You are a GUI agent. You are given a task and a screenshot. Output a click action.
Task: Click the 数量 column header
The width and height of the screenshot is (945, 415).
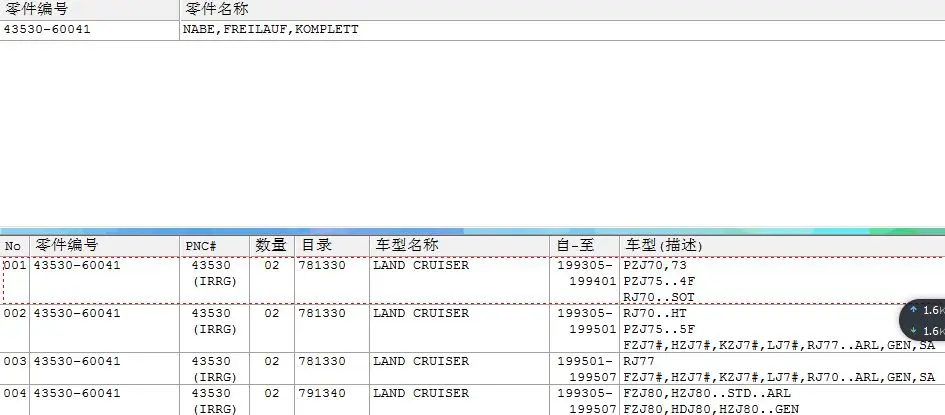coord(272,246)
